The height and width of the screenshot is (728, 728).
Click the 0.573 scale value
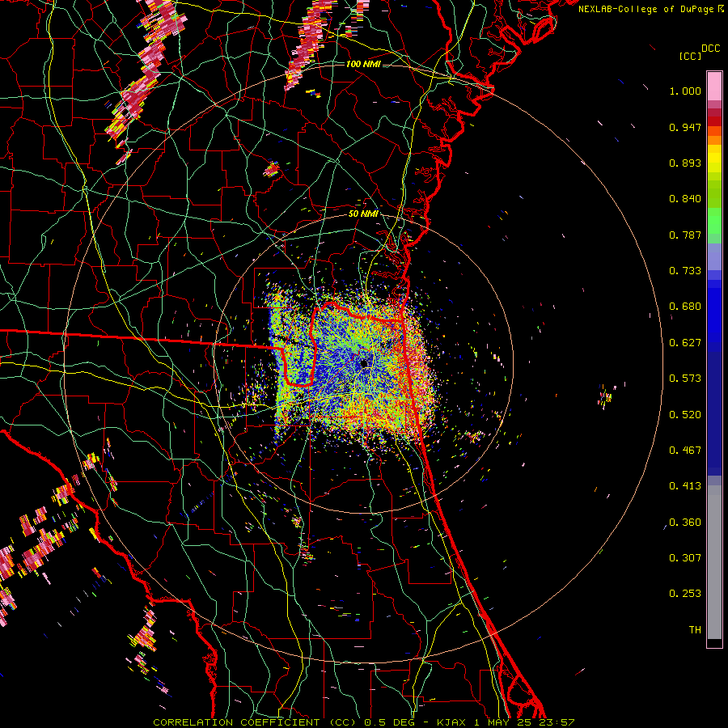(x=685, y=379)
